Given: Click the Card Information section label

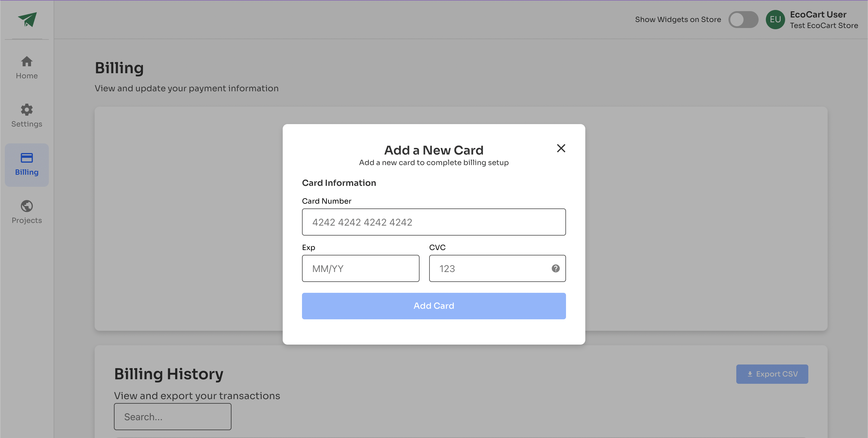Looking at the screenshot, I should (x=339, y=183).
